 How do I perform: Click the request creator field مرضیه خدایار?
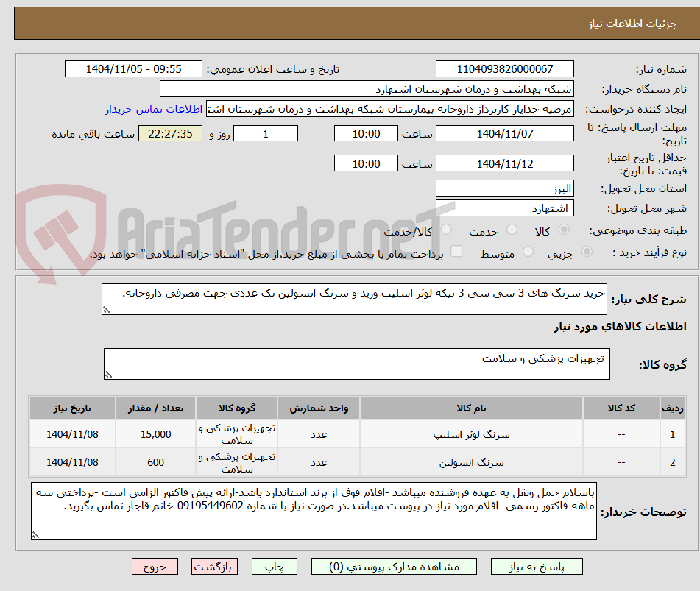click(389, 109)
